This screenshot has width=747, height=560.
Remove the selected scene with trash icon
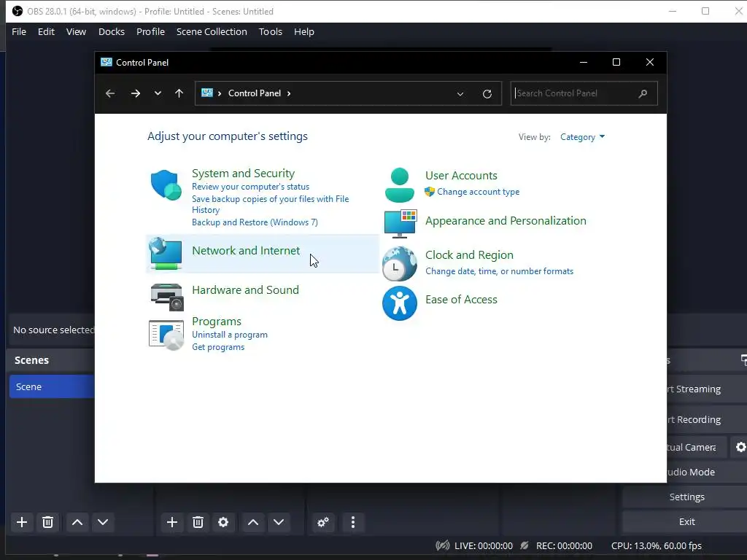tap(47, 522)
